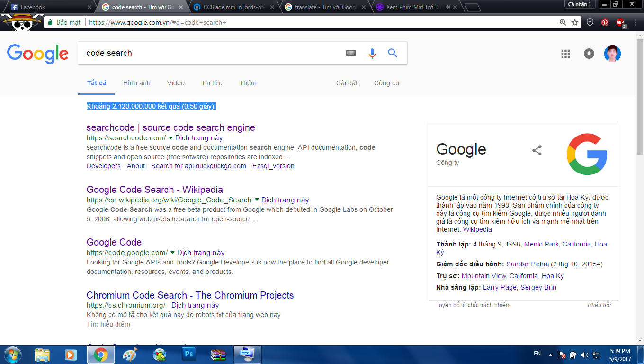Open Photoshop from the taskbar
The image size is (644, 364).
[188, 354]
